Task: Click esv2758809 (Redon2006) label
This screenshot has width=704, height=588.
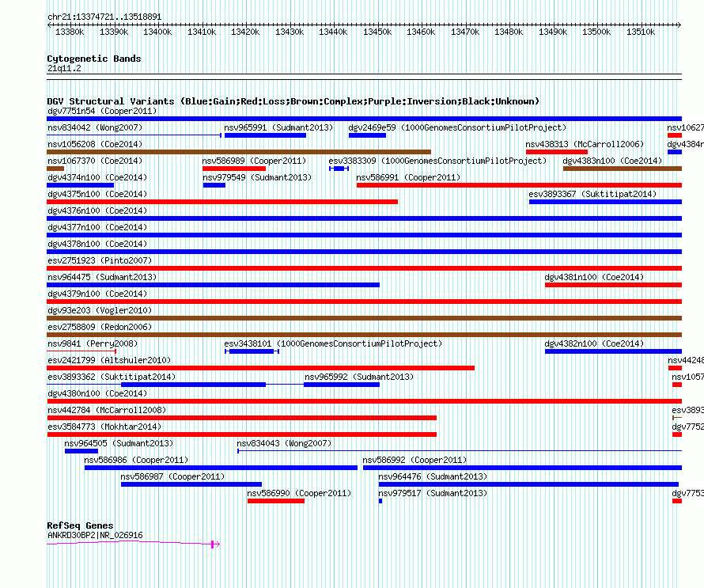Action: (100, 327)
